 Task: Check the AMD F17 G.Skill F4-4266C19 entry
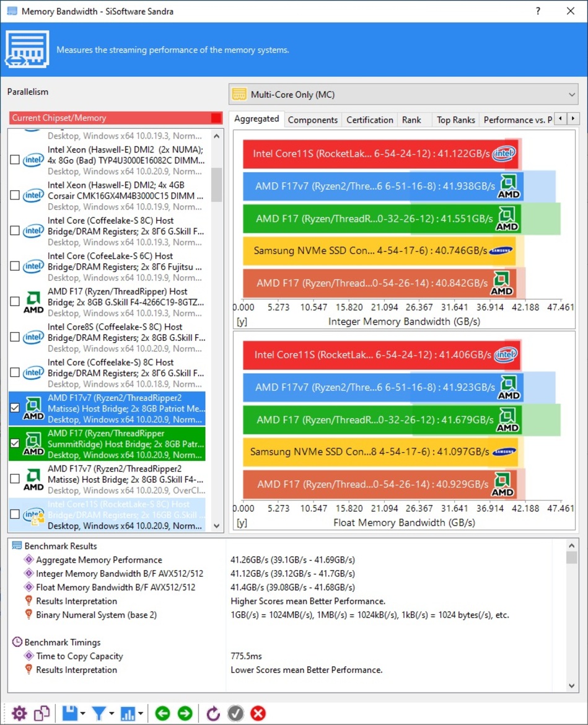click(15, 302)
